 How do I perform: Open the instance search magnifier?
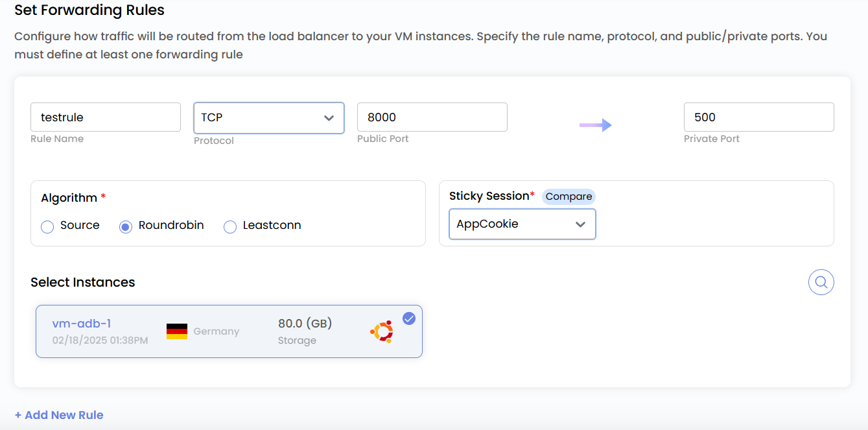(821, 281)
